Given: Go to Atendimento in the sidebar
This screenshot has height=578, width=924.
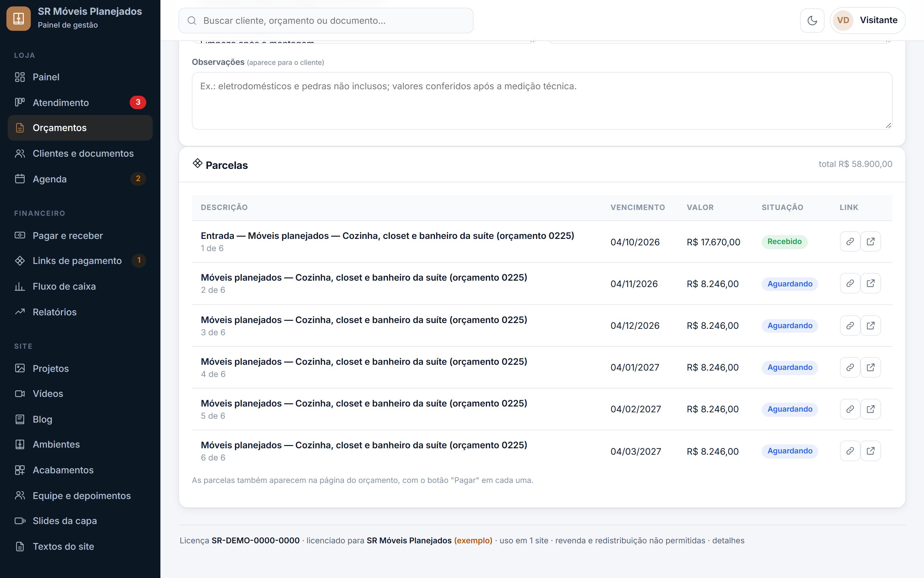Looking at the screenshot, I should tap(80, 102).
